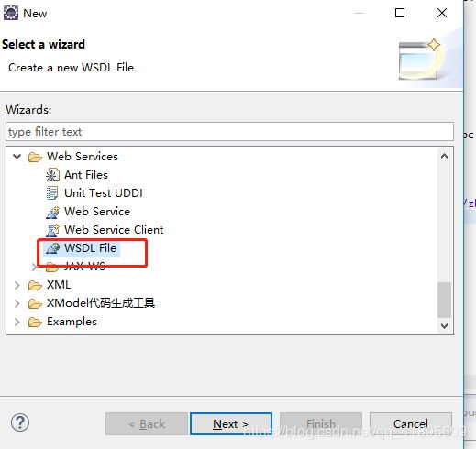The image size is (476, 449).
Task: Click the XML folder icon
Action: [35, 285]
